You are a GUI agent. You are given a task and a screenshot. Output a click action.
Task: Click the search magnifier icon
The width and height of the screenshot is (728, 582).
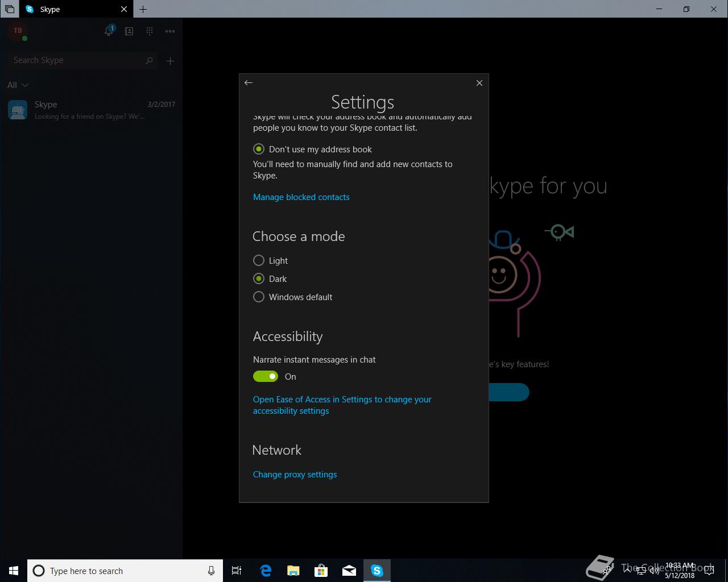(x=149, y=60)
